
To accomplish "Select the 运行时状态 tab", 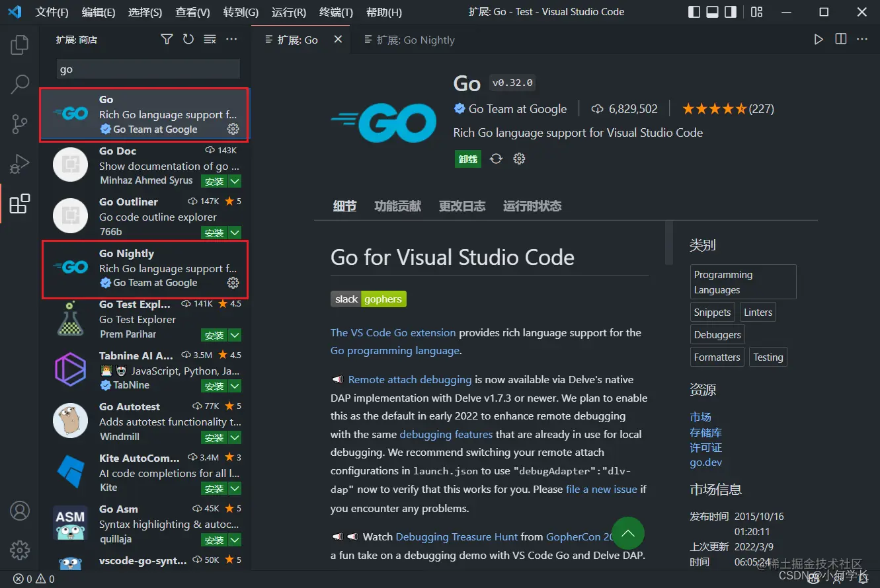I will pos(532,206).
